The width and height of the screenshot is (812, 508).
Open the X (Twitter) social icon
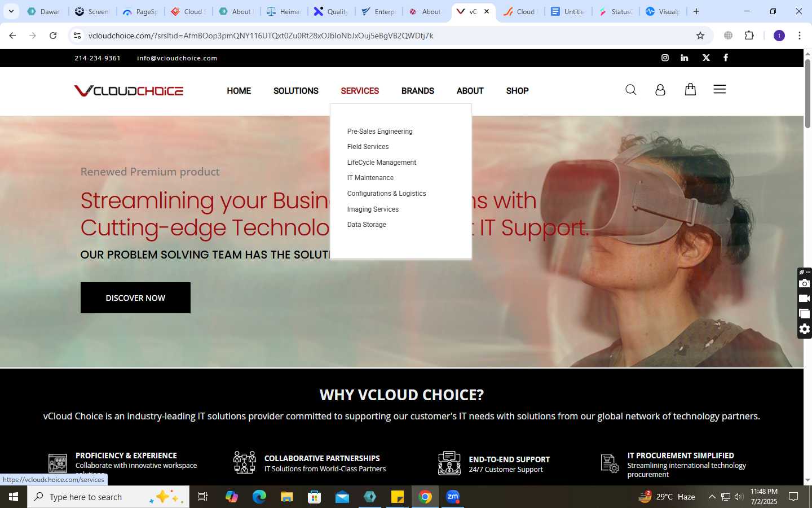tap(706, 58)
